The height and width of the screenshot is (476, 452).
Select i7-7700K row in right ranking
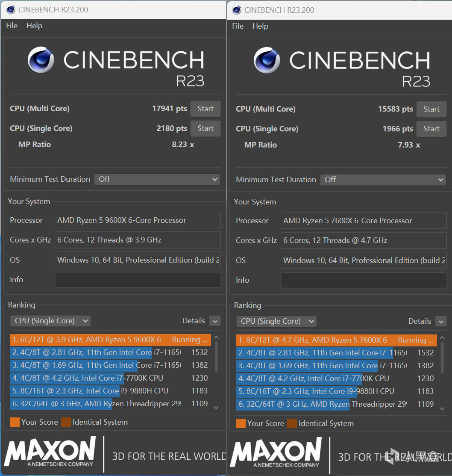tap(336, 378)
